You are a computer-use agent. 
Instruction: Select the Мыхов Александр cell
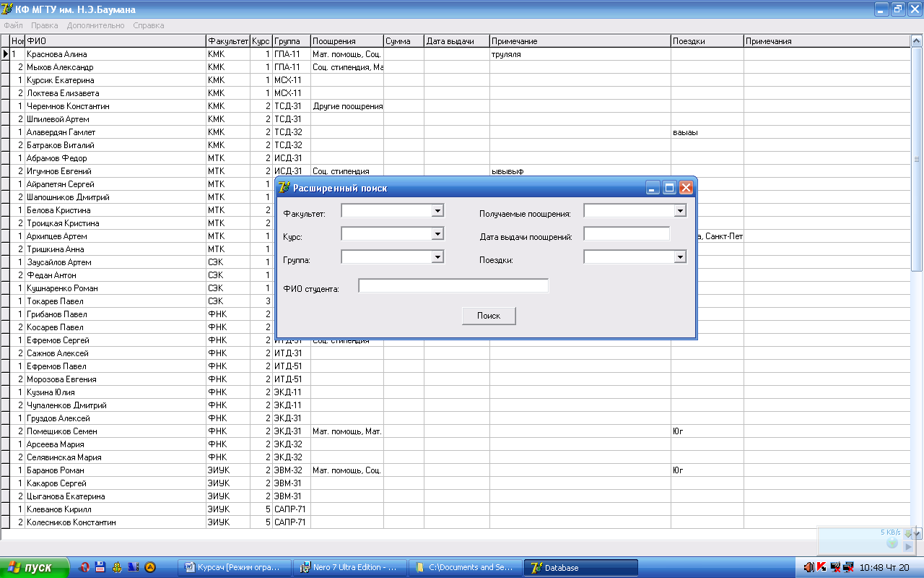(115, 67)
